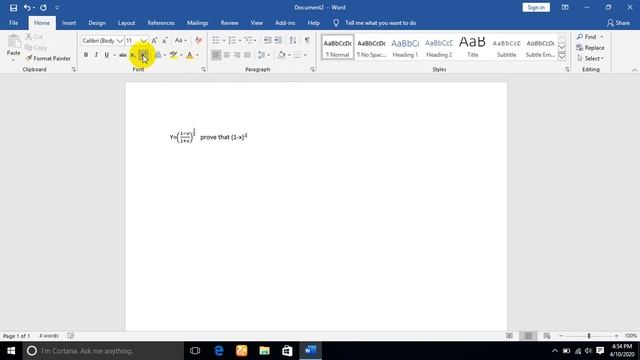640x360 pixels.
Task: Open the font name dropdown
Action: pos(120,41)
